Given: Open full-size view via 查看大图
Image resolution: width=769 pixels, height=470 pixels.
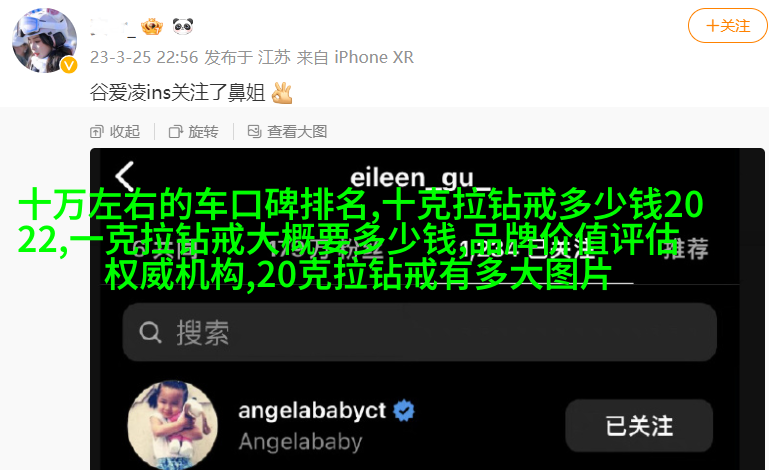Looking at the screenshot, I should (x=287, y=131).
